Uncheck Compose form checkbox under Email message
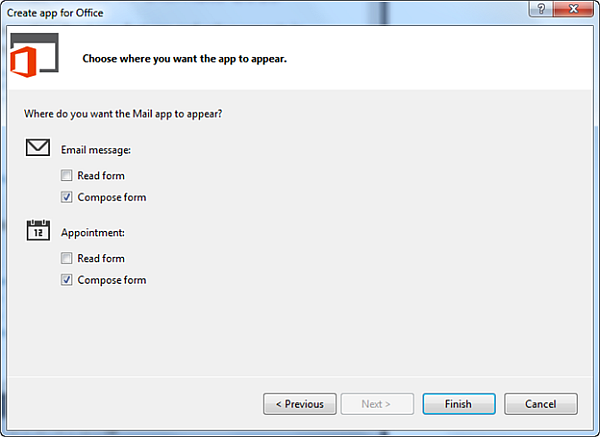 tap(67, 197)
